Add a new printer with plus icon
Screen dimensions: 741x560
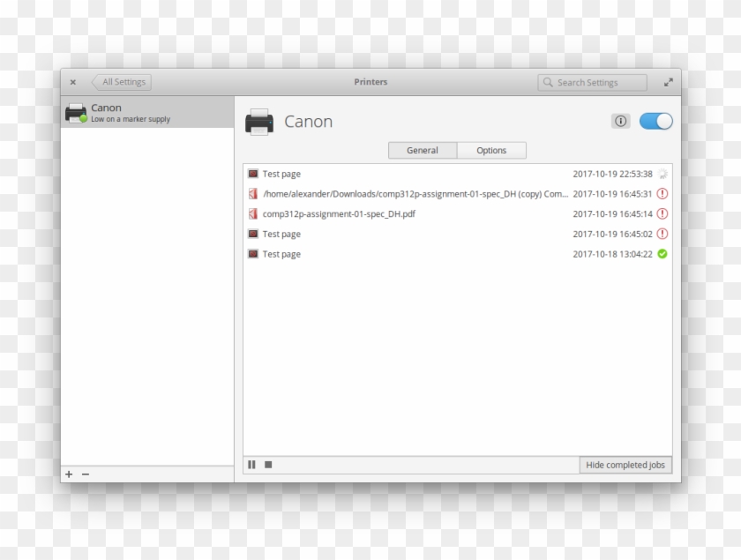pos(69,474)
